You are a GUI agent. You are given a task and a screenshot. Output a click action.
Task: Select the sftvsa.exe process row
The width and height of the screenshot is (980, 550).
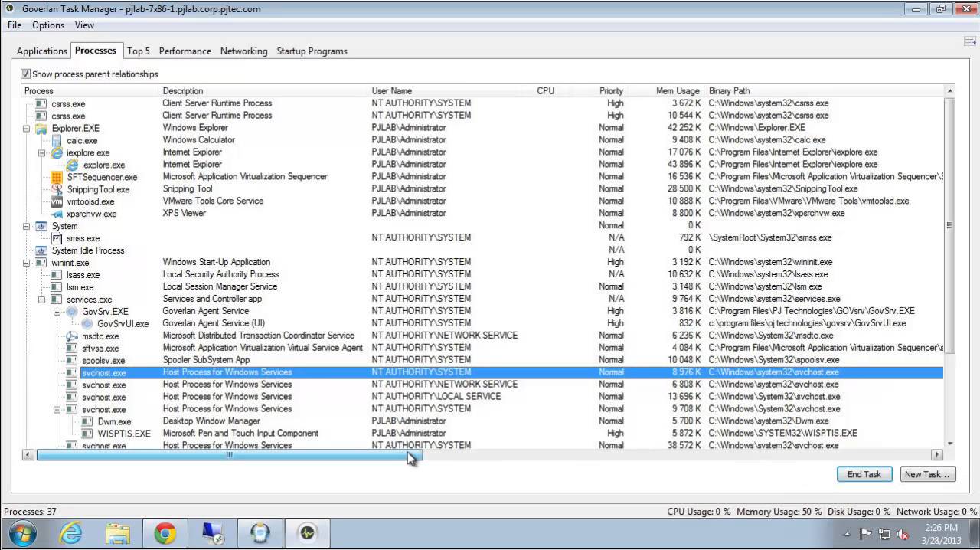click(x=482, y=348)
